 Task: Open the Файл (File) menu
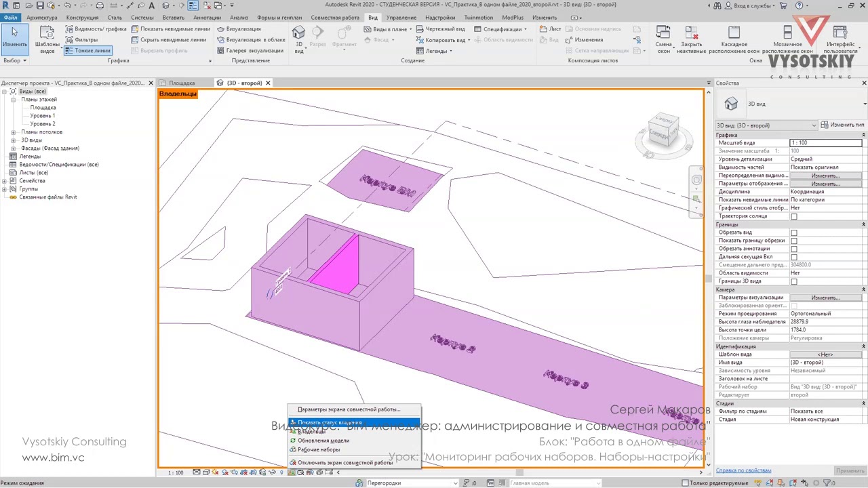(x=10, y=18)
